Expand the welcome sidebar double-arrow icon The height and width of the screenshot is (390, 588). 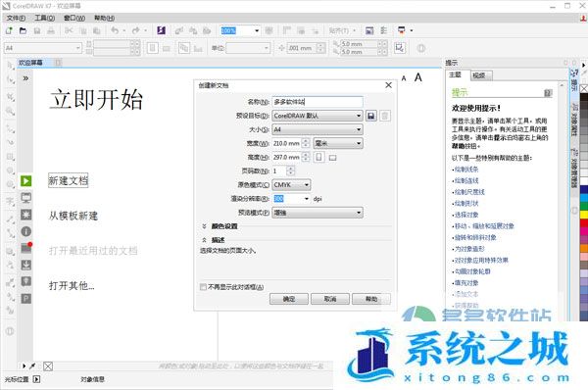pos(25,78)
